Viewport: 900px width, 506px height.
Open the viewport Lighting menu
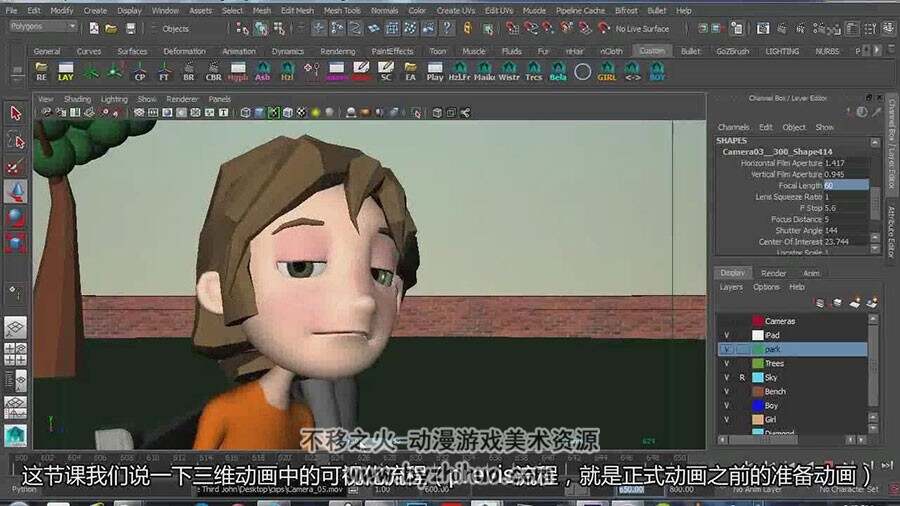(x=114, y=99)
